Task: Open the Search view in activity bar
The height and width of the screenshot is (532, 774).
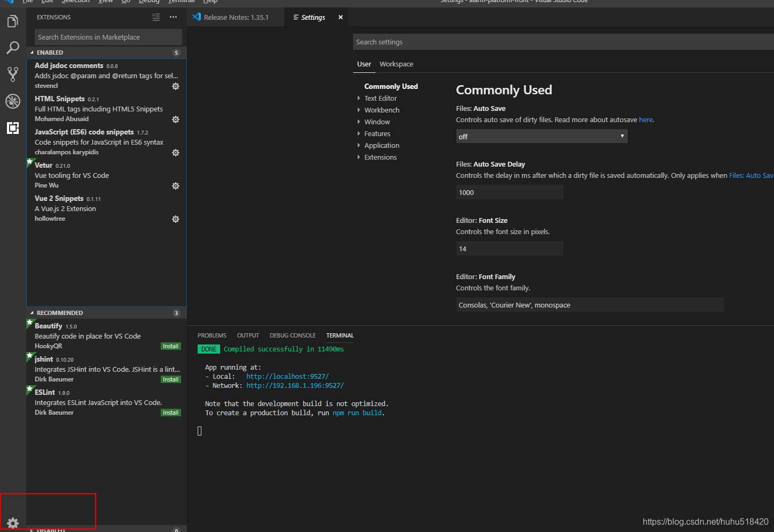Action: [x=13, y=48]
